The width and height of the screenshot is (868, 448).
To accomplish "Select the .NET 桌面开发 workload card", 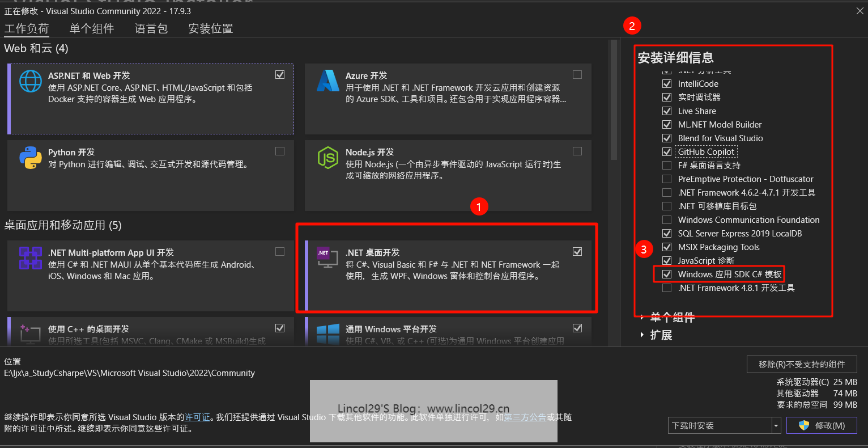I will point(448,276).
